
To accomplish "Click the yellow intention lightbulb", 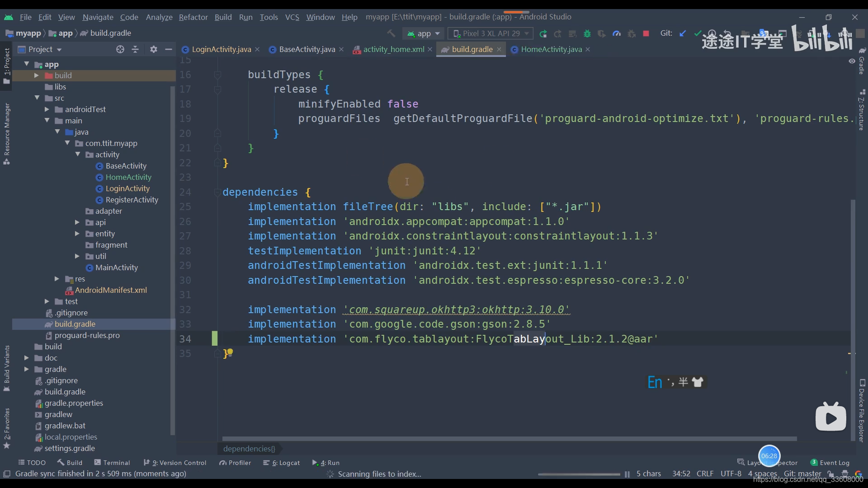I will [230, 352].
